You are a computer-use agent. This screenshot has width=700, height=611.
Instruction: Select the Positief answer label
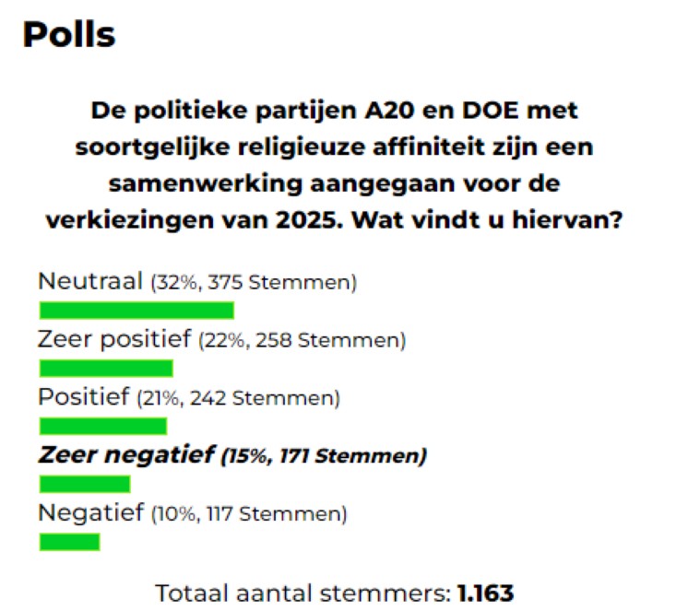[82, 397]
